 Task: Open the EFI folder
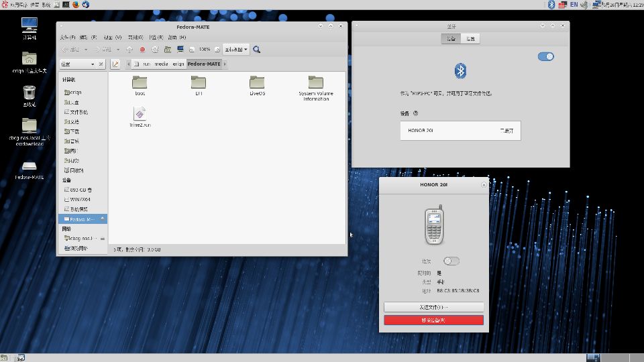click(x=199, y=85)
